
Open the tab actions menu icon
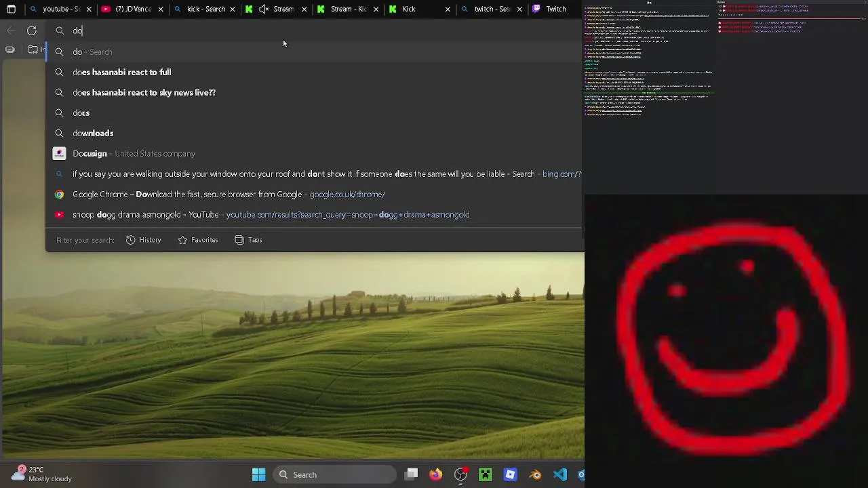pos(11,9)
